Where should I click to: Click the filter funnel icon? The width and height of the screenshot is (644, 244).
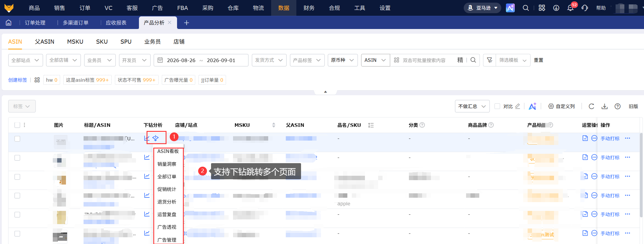[490, 60]
